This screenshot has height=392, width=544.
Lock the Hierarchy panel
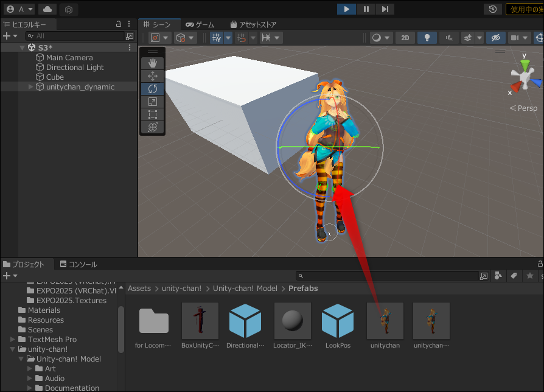[118, 24]
